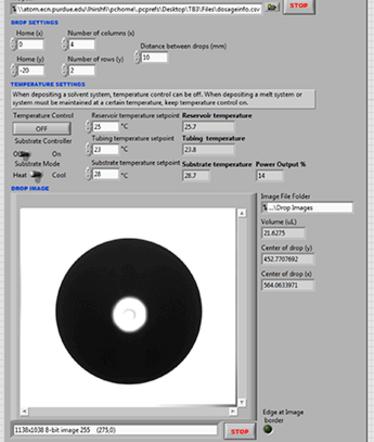Image resolution: width=374 pixels, height=442 pixels.
Task: Click the path type icon in Image File Folder
Action: point(265,208)
